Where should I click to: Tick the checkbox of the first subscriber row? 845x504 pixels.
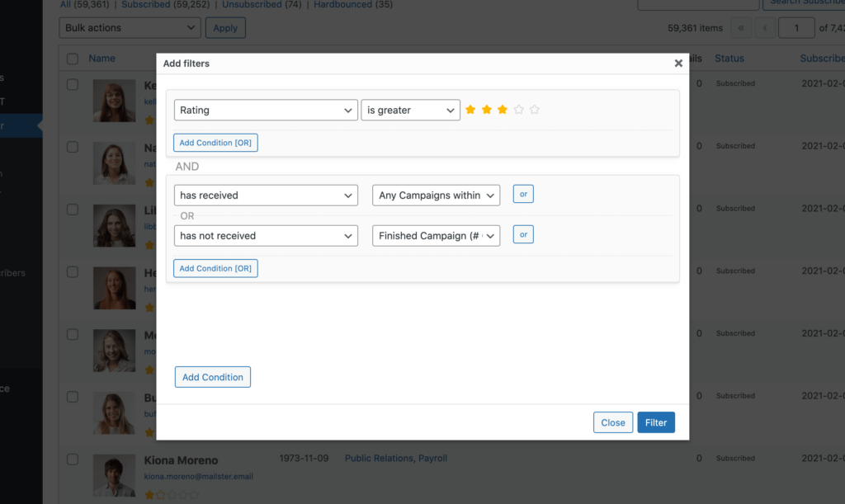tap(73, 84)
